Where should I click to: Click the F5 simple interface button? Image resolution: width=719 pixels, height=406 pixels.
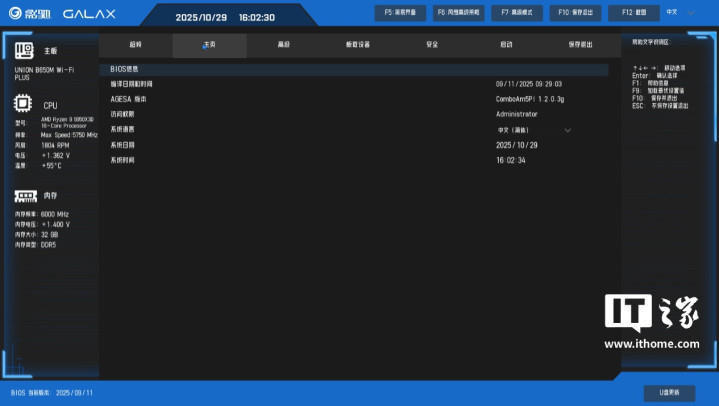(400, 13)
